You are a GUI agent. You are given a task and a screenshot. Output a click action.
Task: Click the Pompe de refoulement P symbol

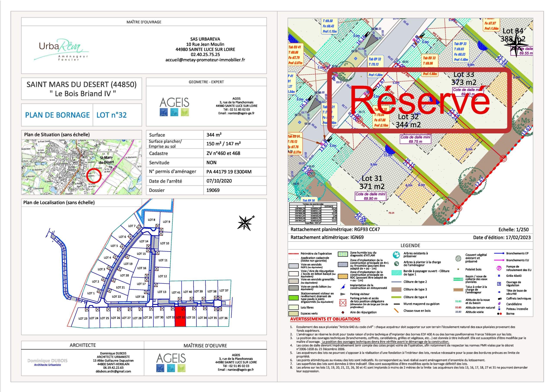pos(499,268)
